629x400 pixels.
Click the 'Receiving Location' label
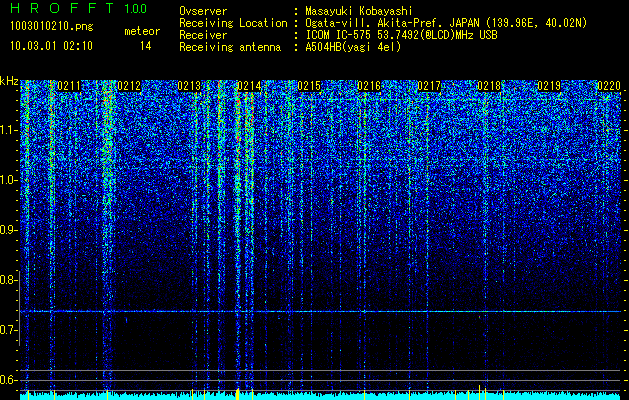(233, 23)
